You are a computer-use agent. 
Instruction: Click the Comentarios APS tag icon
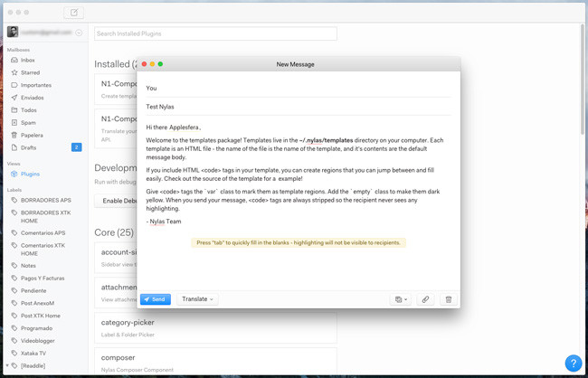[x=14, y=233]
